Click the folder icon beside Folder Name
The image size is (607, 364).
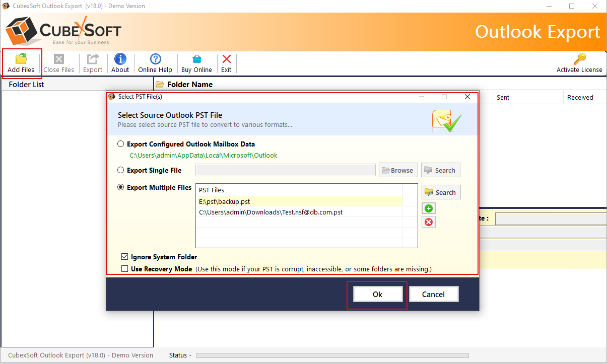[160, 85]
